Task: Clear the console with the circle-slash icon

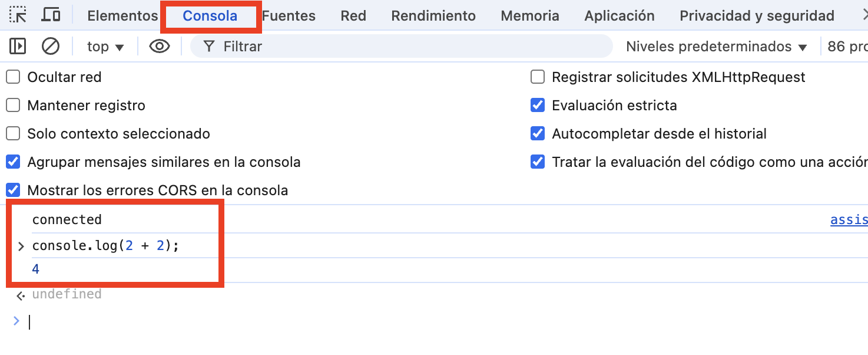Action: (51, 46)
